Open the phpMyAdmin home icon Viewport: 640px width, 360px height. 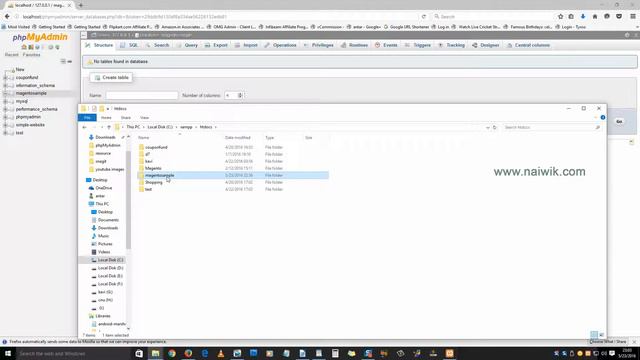[24, 47]
